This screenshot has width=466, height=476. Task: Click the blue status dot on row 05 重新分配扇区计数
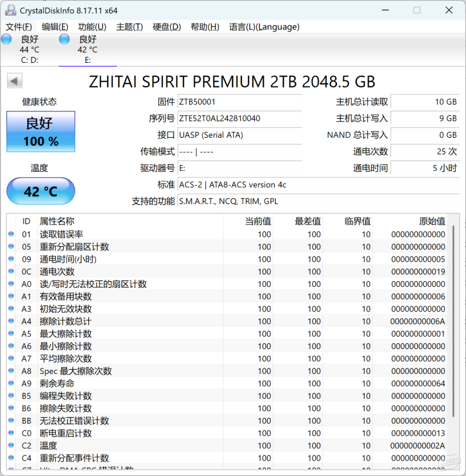click(x=11, y=246)
